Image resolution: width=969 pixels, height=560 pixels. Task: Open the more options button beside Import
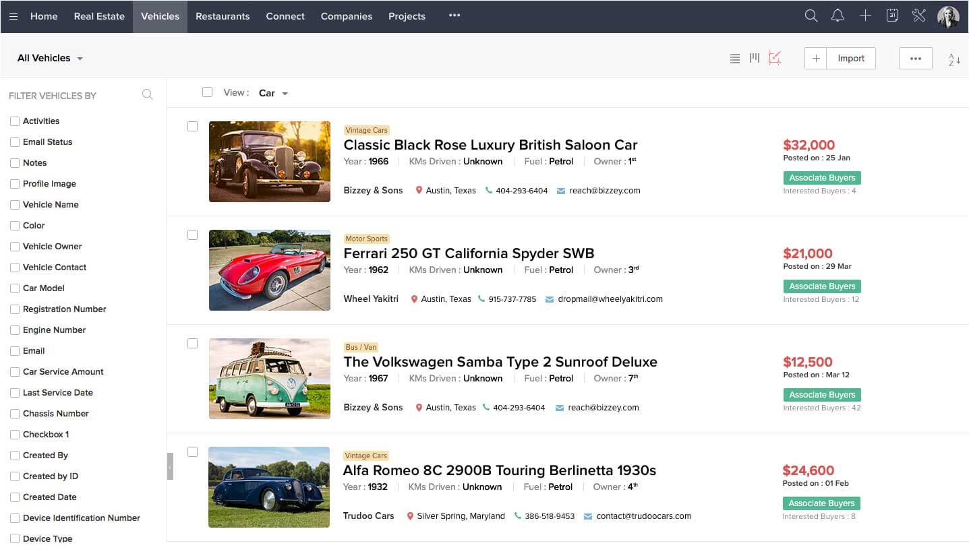[x=916, y=58]
